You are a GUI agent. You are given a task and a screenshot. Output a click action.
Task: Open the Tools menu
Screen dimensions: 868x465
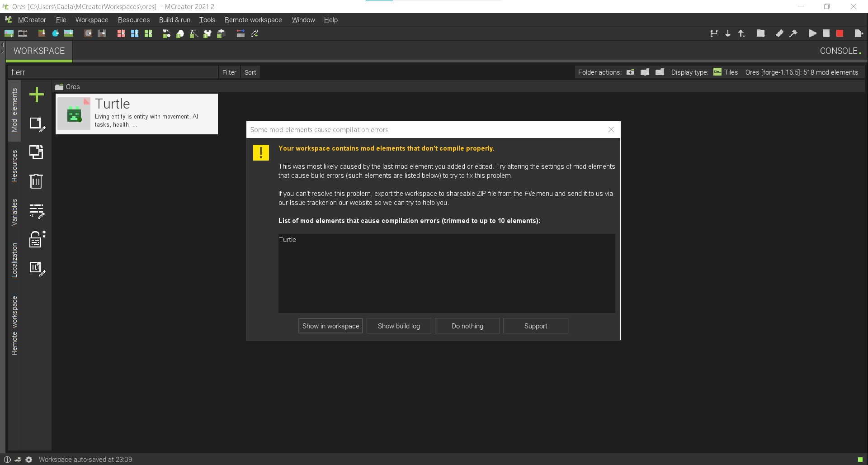207,20
